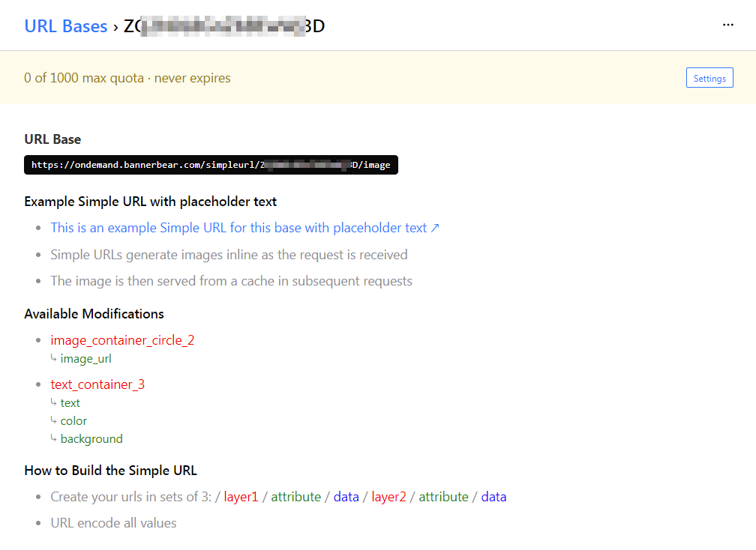This screenshot has width=756, height=550.
Task: Click the image_url attribute
Action: pos(85,358)
